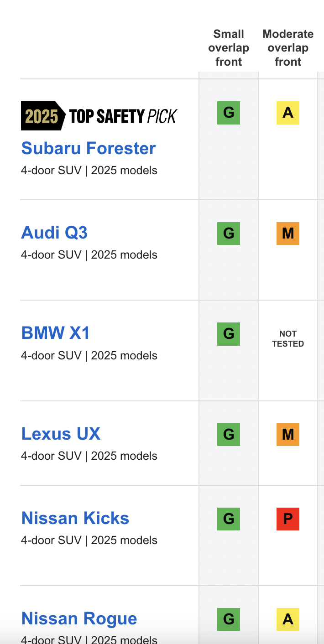Click Lexus UX's orange M rating icon

(288, 434)
